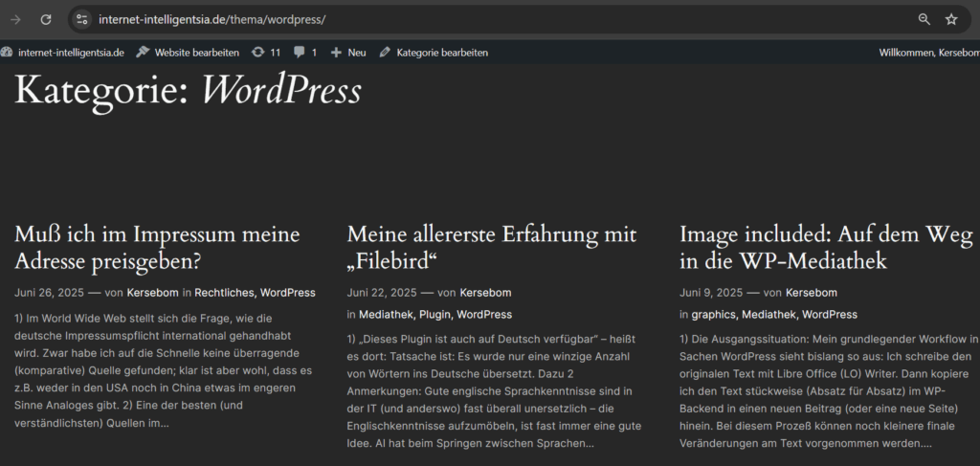Click the browser forward arrow
The height and width of the screenshot is (466, 980).
pos(15,19)
